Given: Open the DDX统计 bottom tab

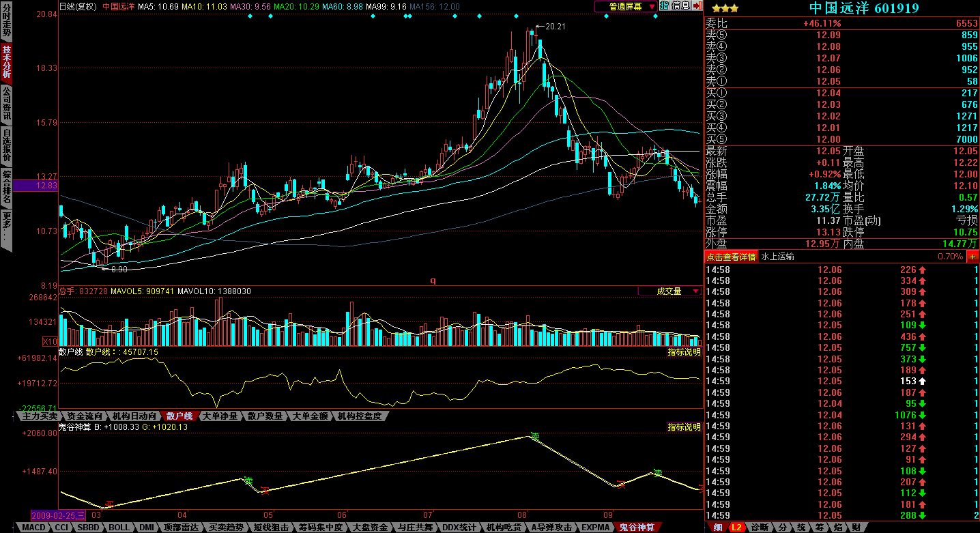Looking at the screenshot, I should point(460,528).
